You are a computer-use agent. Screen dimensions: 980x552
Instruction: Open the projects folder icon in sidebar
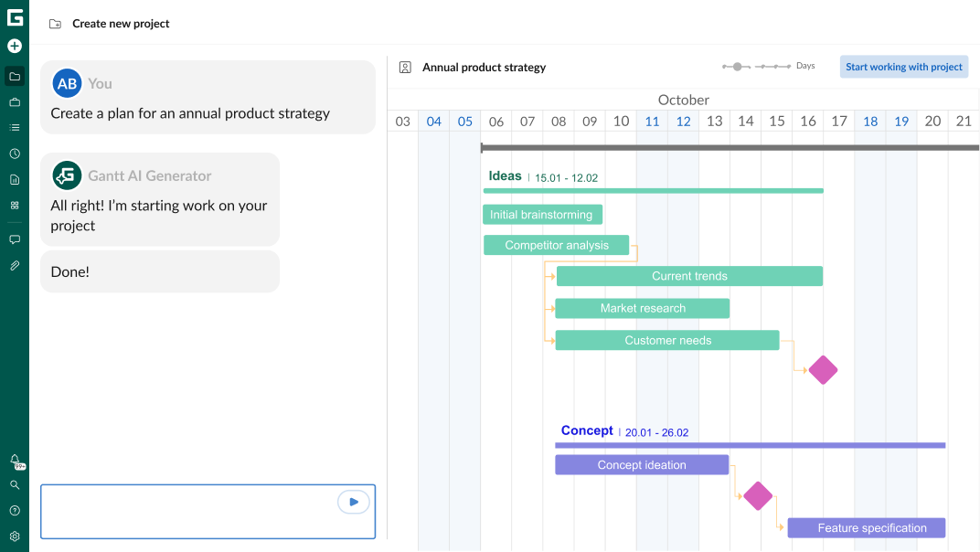15,76
